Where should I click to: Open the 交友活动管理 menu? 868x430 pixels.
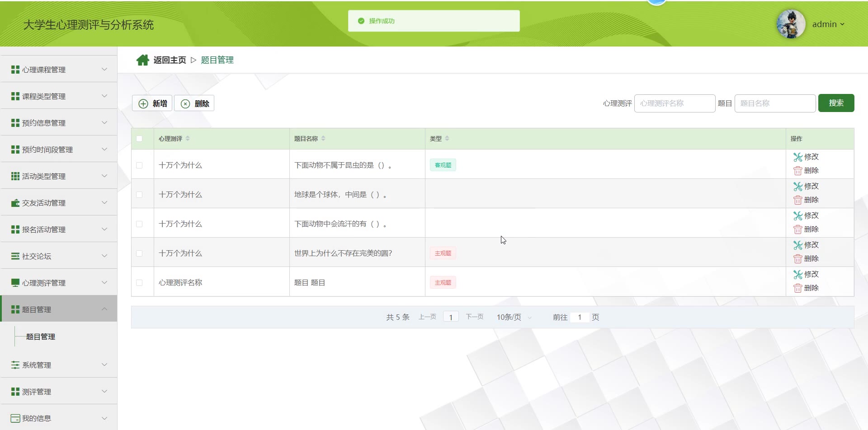59,202
